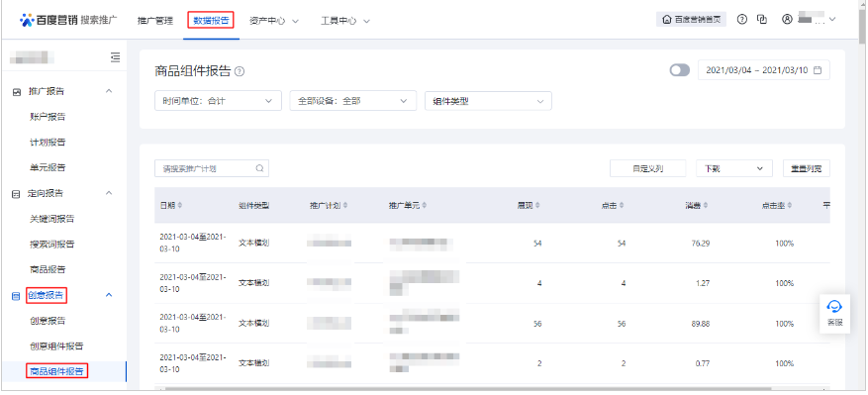This screenshot has width=868, height=395.
Task: Collapse the 创意报告 section chevron
Action: pos(109,295)
